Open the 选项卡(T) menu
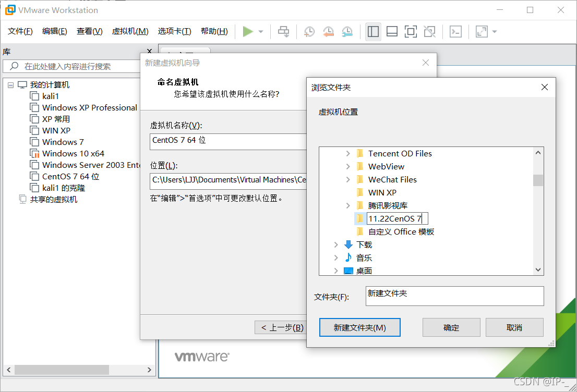Image resolution: width=577 pixels, height=392 pixels. tap(174, 31)
